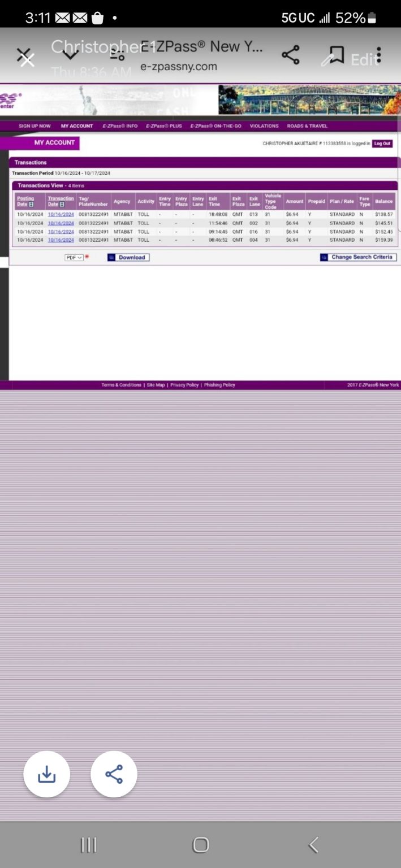Open the VIOLATIONS menu item

[264, 126]
